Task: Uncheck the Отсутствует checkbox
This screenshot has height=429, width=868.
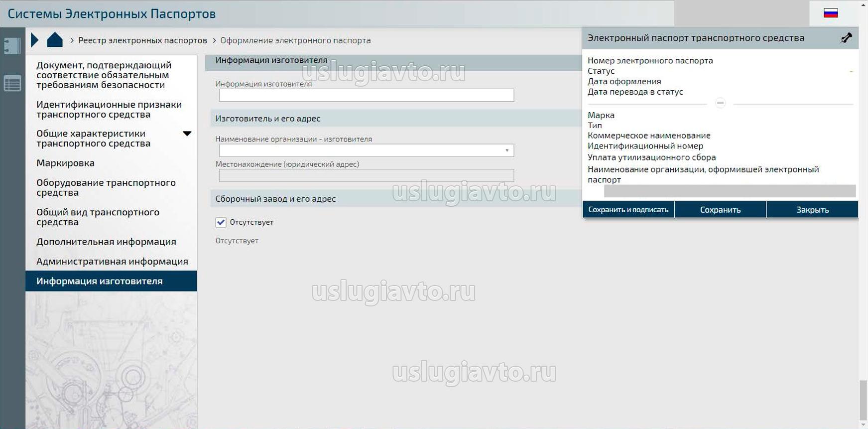Action: pos(221,222)
